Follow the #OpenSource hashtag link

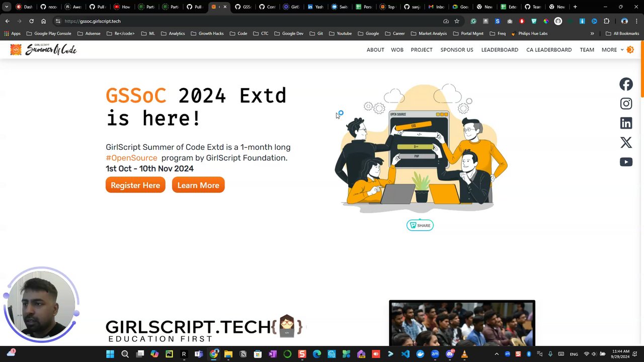[131, 158]
